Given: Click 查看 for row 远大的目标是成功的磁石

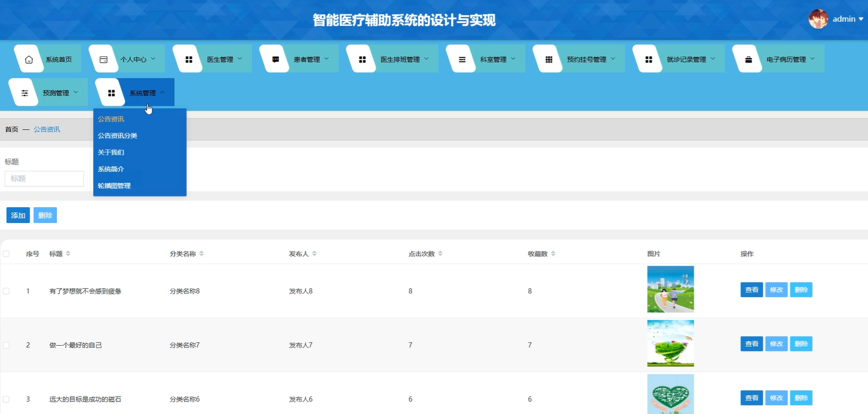Looking at the screenshot, I should 752,398.
